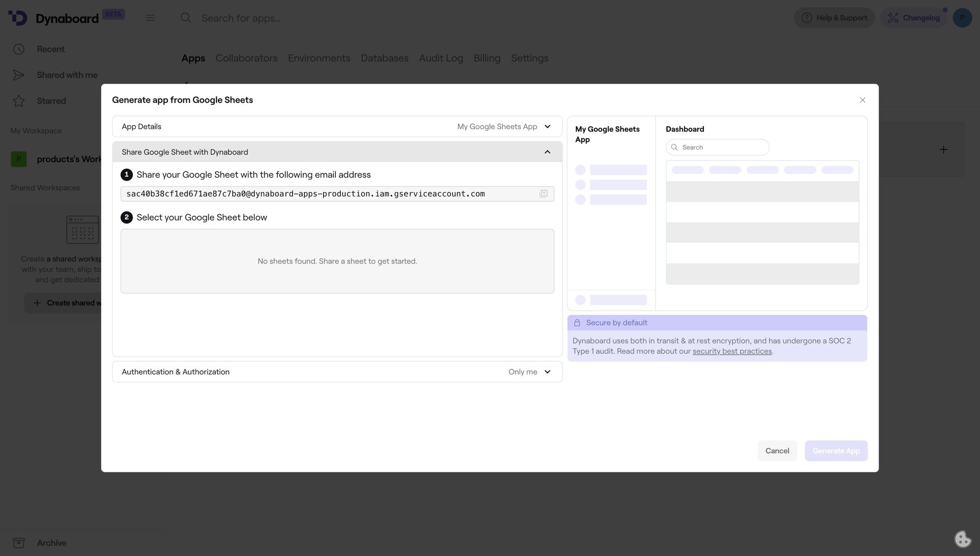Open the Changelog with the scissors icon
The height and width of the screenshot is (556, 980).
pos(893,17)
